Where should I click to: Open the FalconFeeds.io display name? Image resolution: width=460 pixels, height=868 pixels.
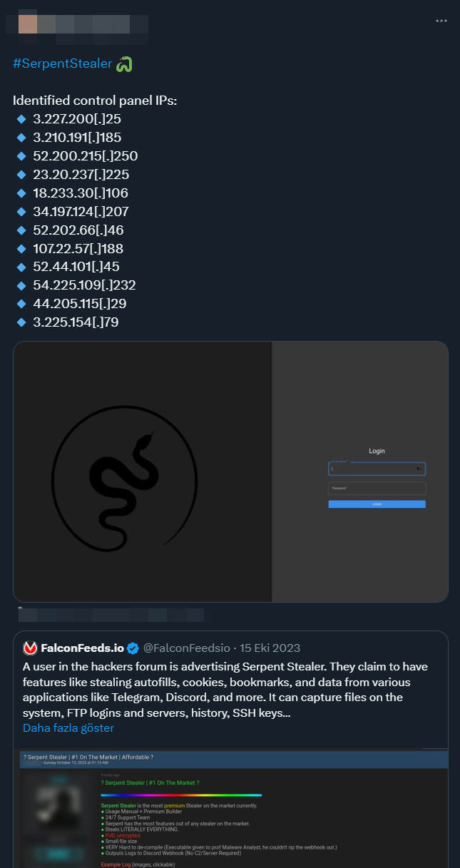[82, 648]
